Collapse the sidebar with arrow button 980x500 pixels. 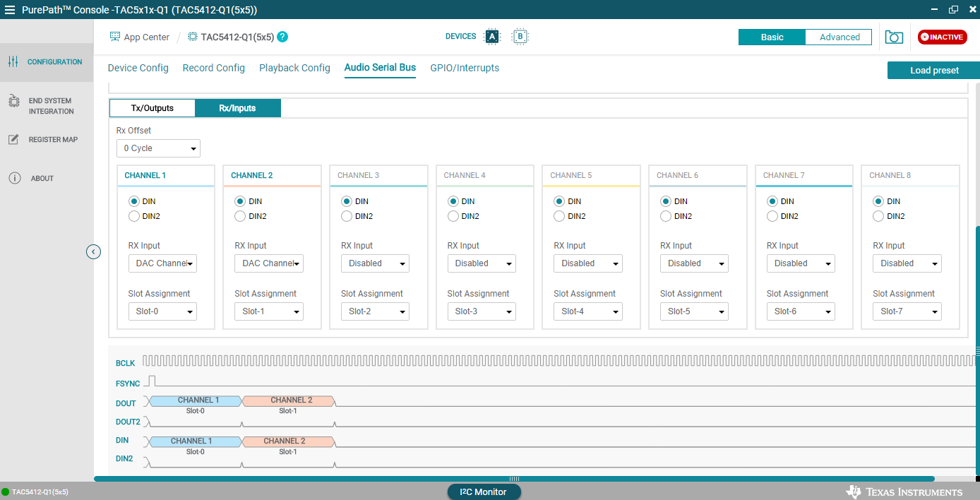tap(93, 251)
